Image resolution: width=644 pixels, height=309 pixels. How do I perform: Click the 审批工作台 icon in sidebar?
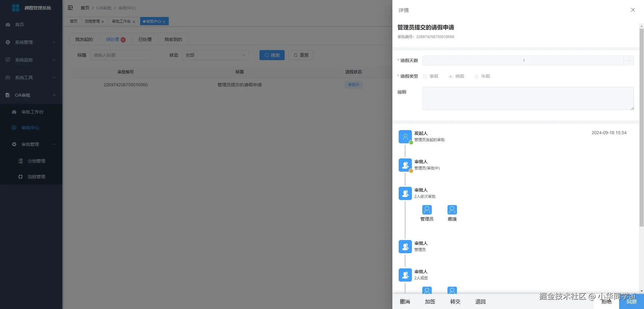click(14, 112)
